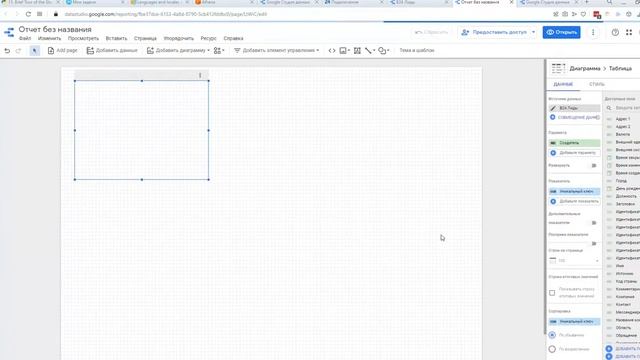
Task: Click the Сбросить reset button
Action: (431, 32)
